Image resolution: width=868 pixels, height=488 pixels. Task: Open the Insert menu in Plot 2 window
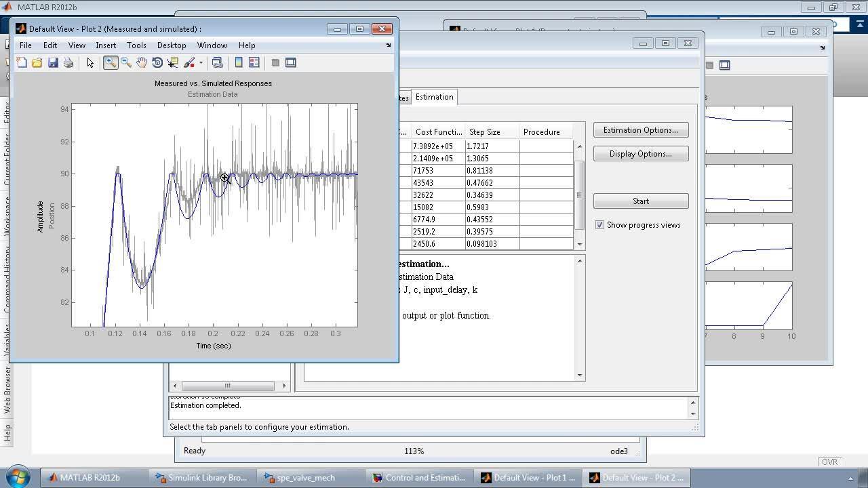(106, 45)
